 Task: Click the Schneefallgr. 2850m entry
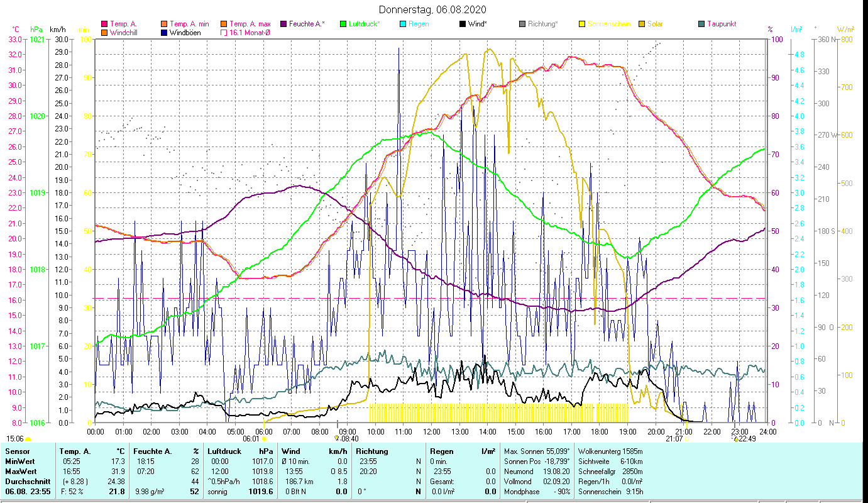click(x=610, y=472)
